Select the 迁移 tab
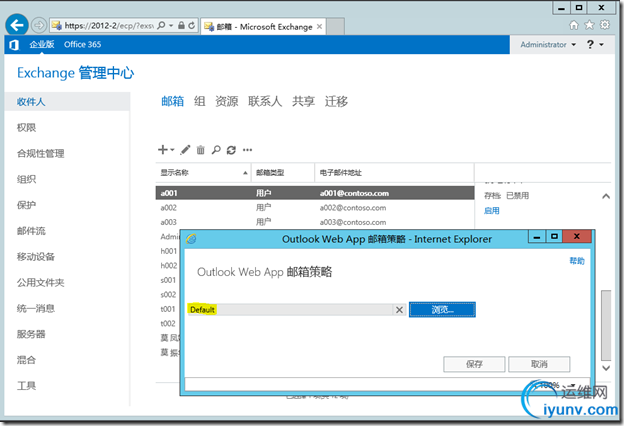The image size is (624, 426). click(x=336, y=101)
